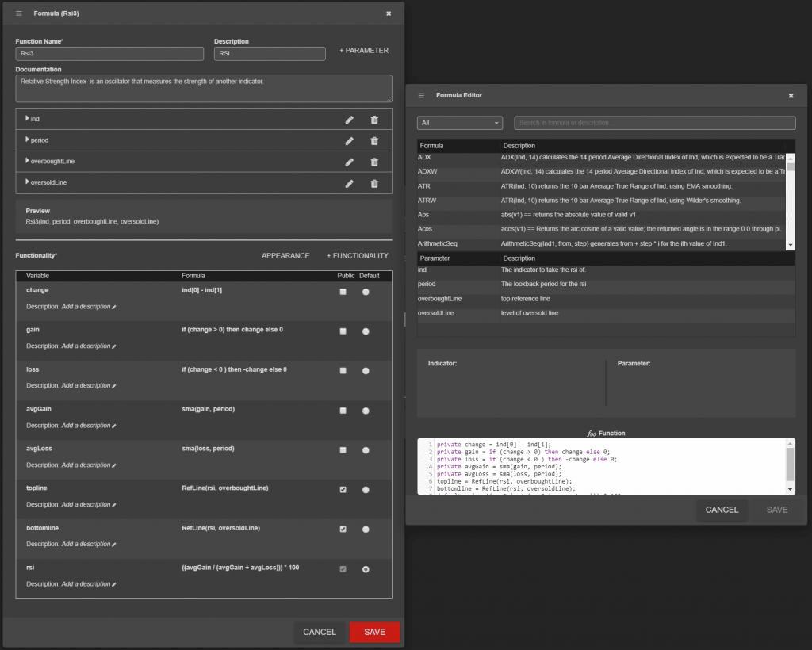This screenshot has height=650, width=812.
Task: Add a description for the loss variable
Action: pos(89,385)
